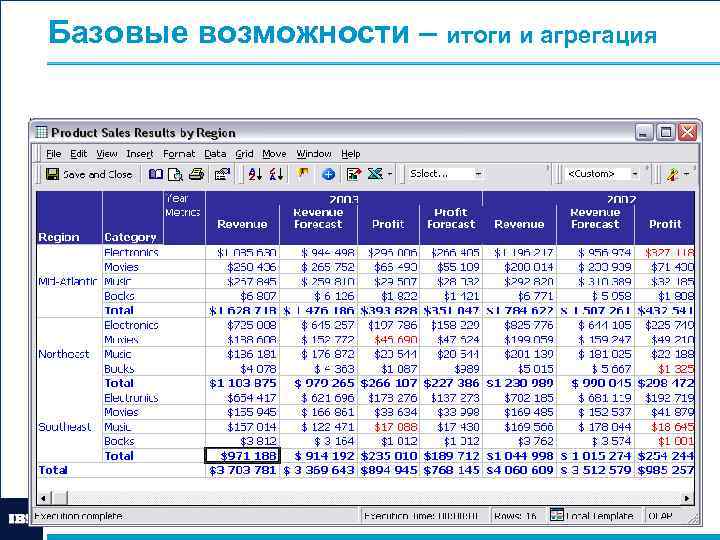Image resolution: width=720 pixels, height=540 pixels.
Task: Sort descending with the Z-A arrow icon
Action: point(276,174)
